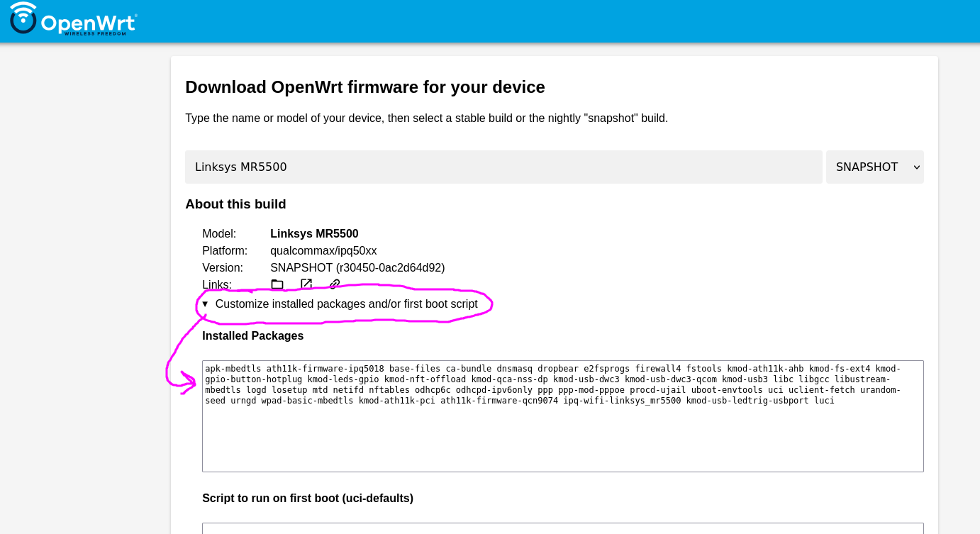Click the heading 'Download OpenWrt firmware for your device'
Viewport: 980px width, 534px height.
point(365,87)
